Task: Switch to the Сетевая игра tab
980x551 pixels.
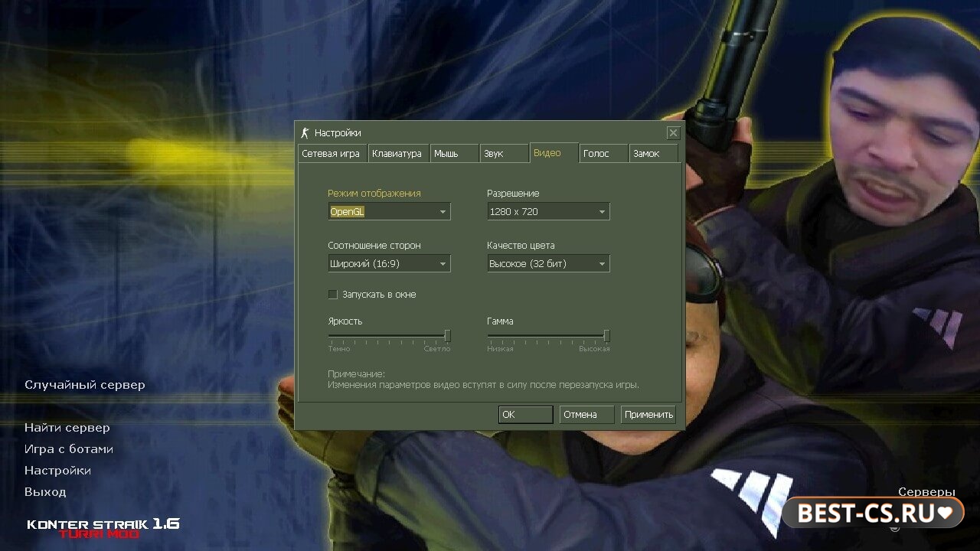Action: 332,153
